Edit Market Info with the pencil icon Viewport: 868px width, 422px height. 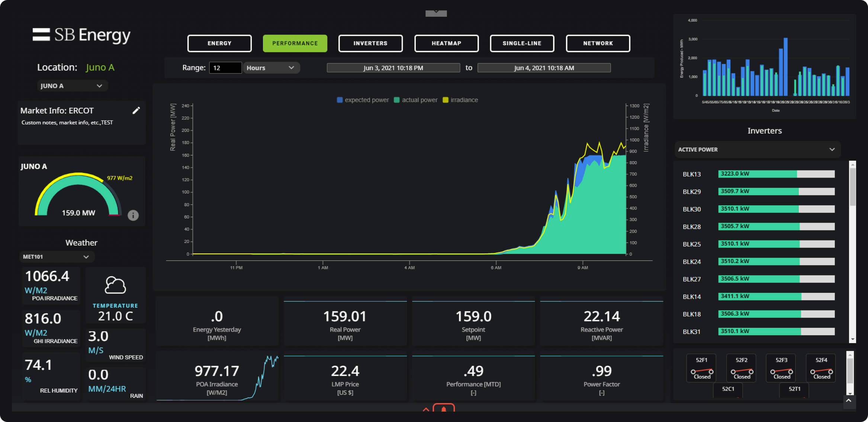[136, 110]
